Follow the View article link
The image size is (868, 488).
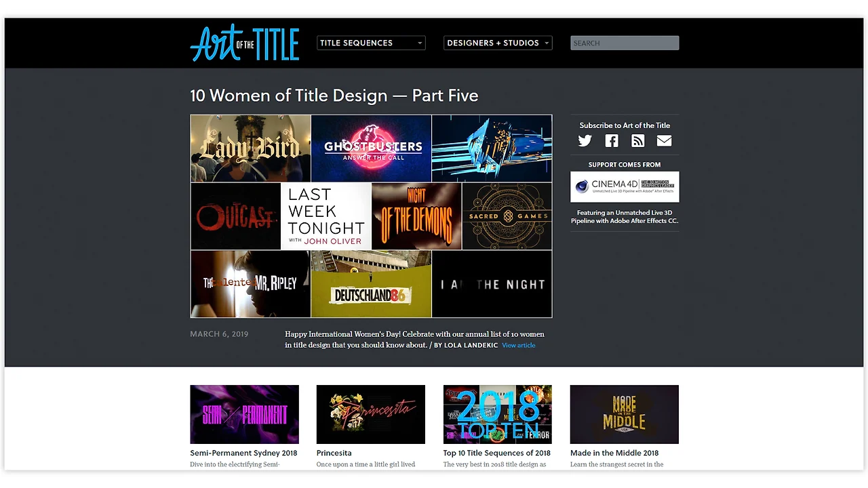pyautogui.click(x=519, y=346)
